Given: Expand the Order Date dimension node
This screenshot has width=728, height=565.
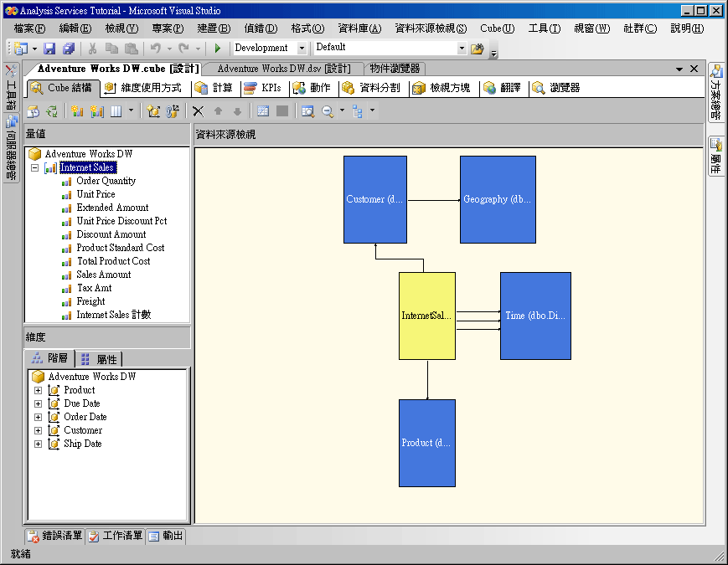Looking at the screenshot, I should tap(38, 418).
